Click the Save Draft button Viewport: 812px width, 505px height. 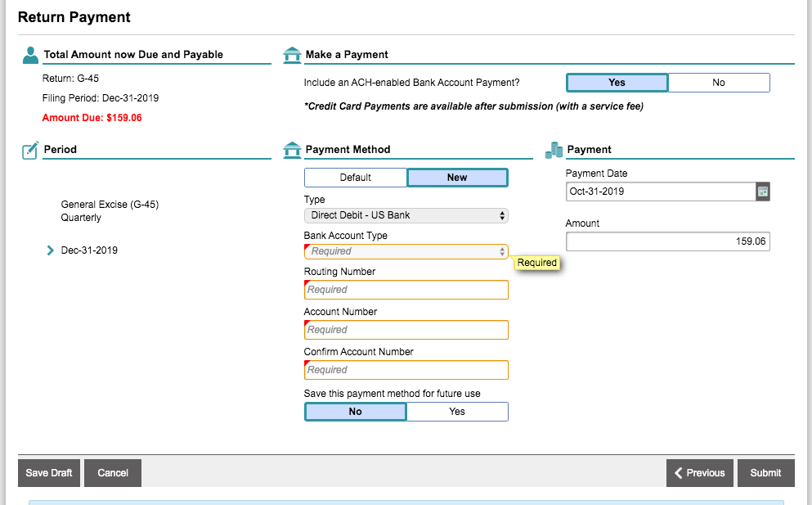pos(49,473)
